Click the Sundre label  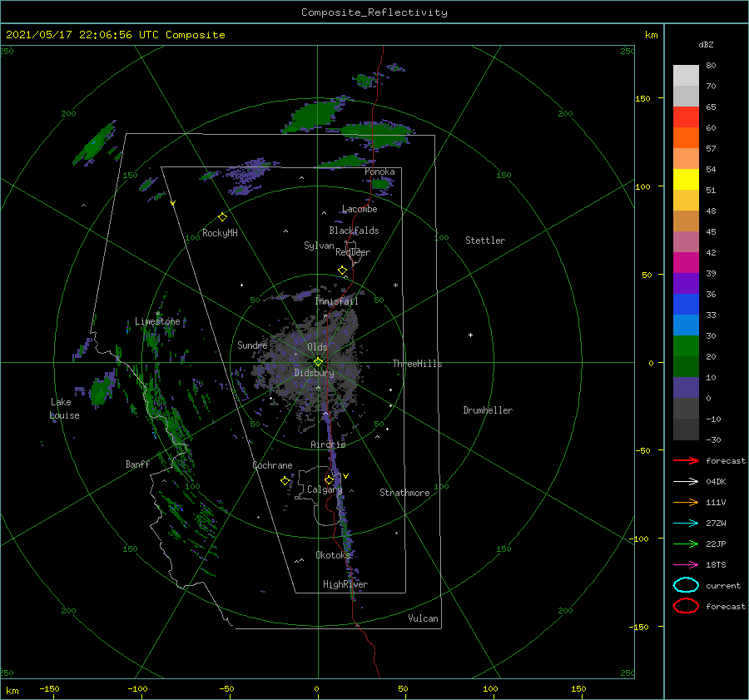coord(252,345)
